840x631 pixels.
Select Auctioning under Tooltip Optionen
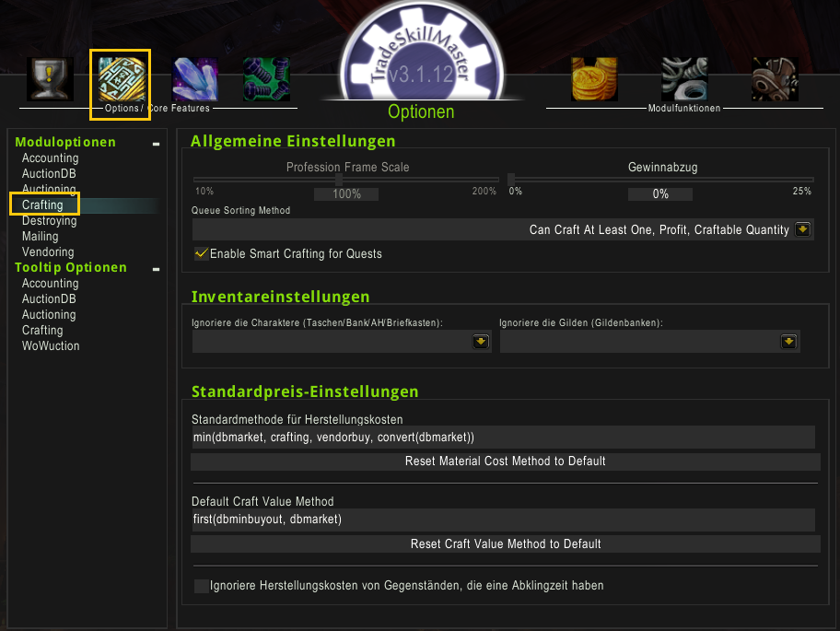49,314
